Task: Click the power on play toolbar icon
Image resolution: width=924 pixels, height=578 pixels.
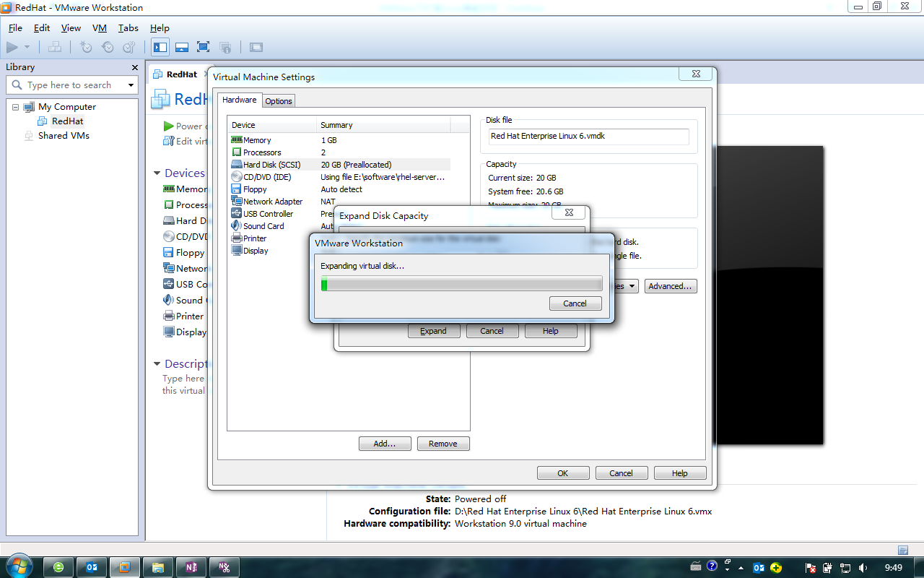Action: 12,47
